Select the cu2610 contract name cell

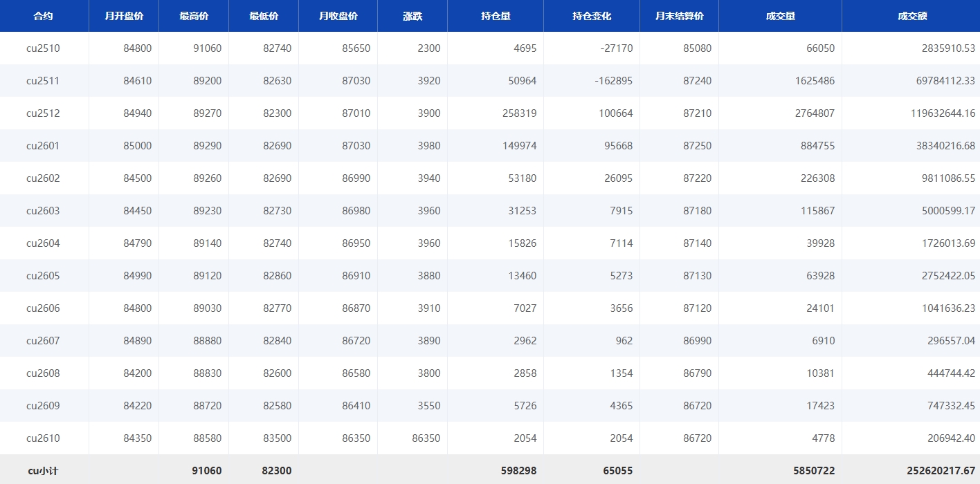(43, 438)
